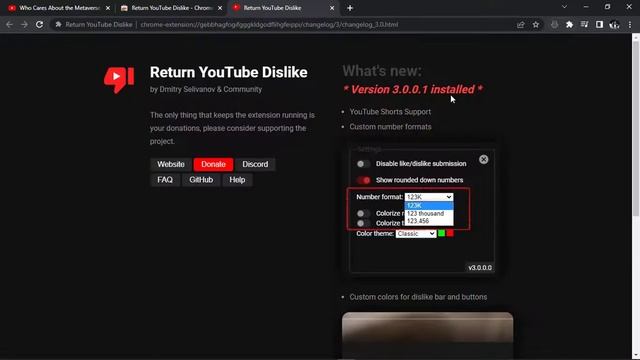Click the dislike bar preview image
This screenshot has height=360, width=640.
point(427,335)
